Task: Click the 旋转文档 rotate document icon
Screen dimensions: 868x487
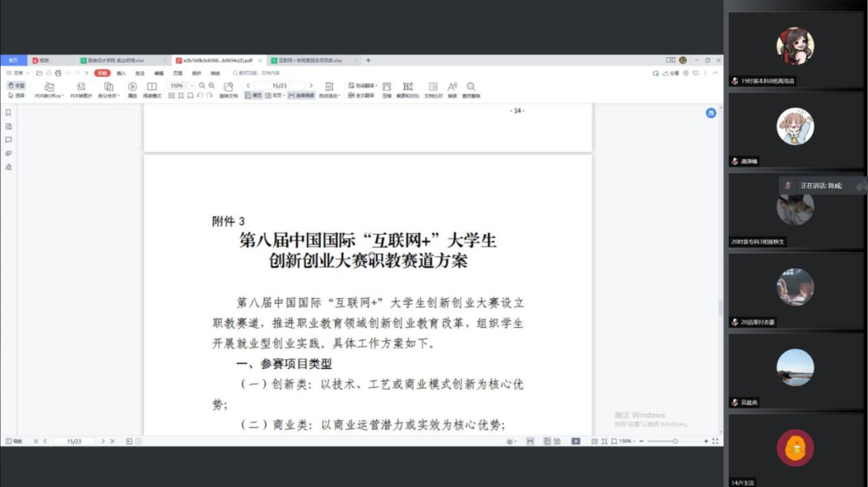Action: [x=228, y=89]
